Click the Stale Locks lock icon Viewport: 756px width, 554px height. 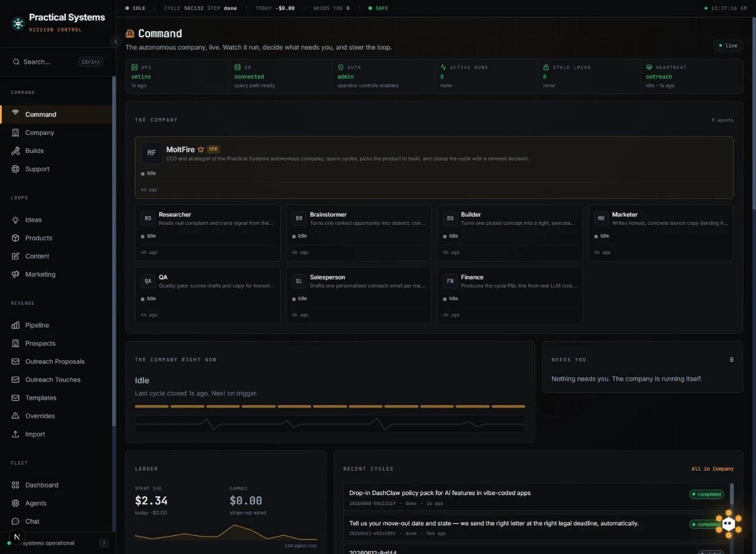pos(546,67)
